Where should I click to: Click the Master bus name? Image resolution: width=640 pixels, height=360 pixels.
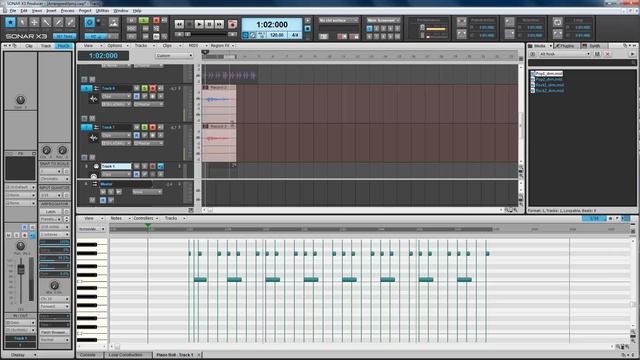[107, 184]
